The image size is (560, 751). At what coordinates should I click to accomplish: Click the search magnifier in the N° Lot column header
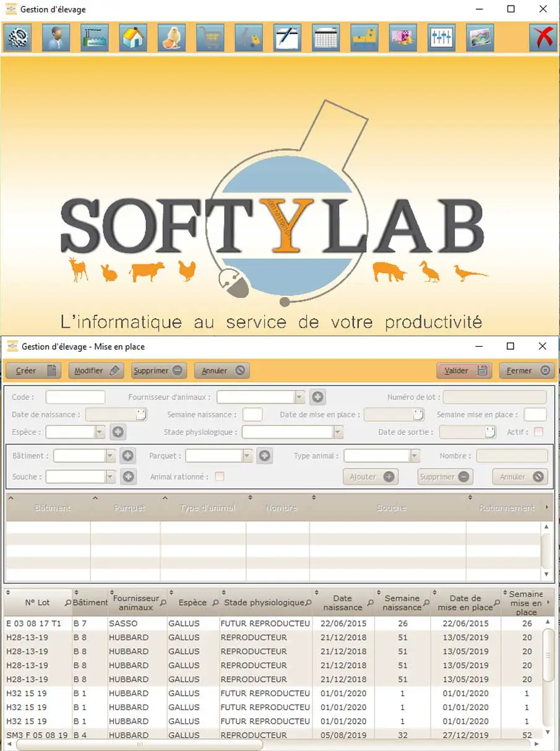(68, 603)
